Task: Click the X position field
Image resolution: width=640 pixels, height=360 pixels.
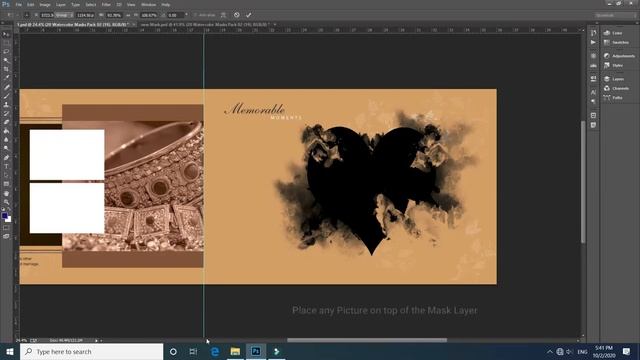Action: tap(47, 15)
